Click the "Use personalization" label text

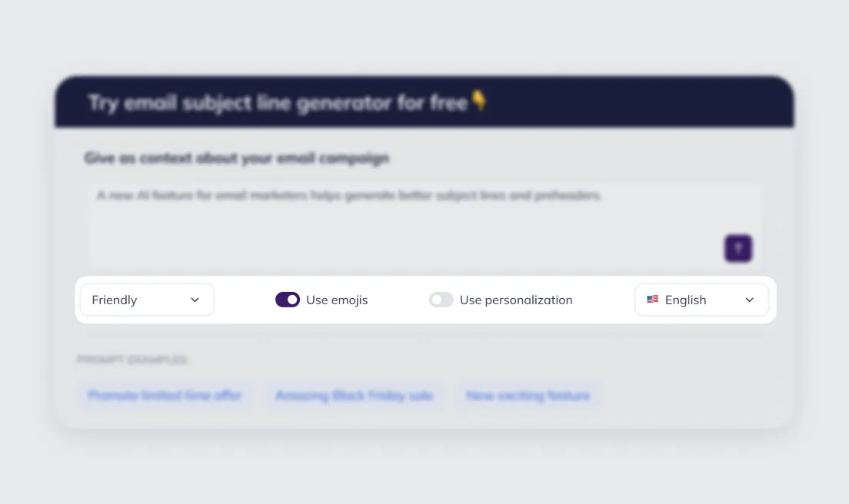click(516, 300)
